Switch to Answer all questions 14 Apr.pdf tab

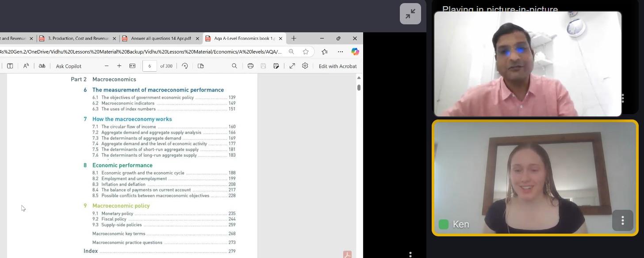pyautogui.click(x=161, y=39)
